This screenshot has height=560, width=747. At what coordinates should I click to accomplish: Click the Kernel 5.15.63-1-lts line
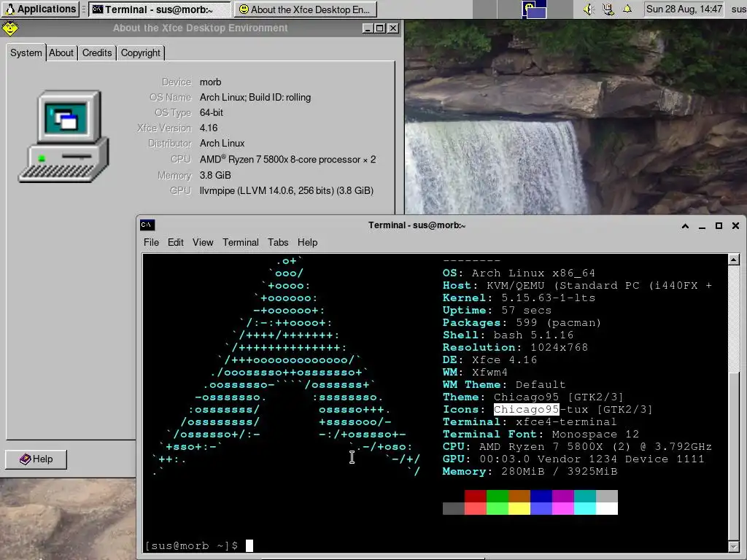(519, 298)
